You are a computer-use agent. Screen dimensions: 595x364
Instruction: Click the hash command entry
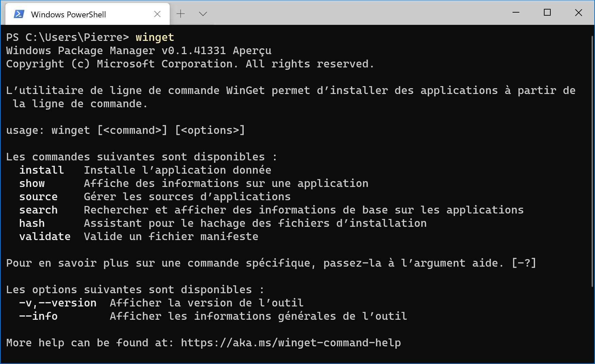click(x=32, y=223)
